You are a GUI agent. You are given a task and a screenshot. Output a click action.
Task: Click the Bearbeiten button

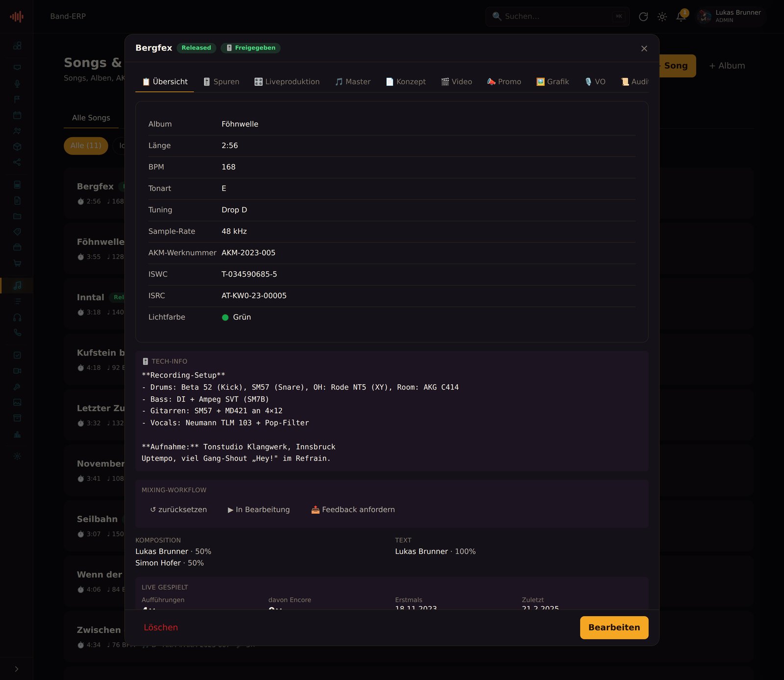click(614, 628)
